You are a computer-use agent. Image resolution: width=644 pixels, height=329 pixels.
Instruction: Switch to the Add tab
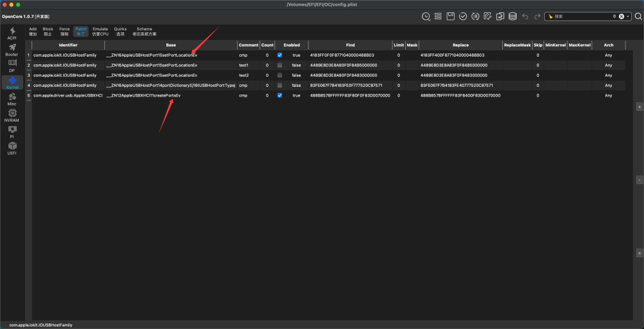[33, 31]
